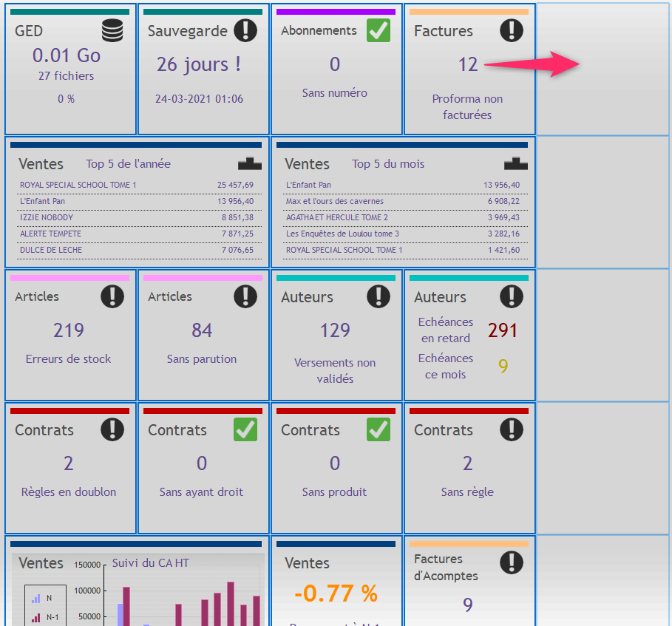Click warning icon on Factures d'Acomptes tile
Viewport: 672px width, 626px height.
512,562
